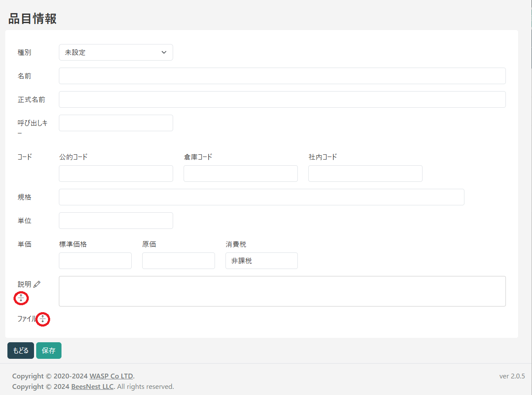Click the 単位 input field

click(x=116, y=221)
